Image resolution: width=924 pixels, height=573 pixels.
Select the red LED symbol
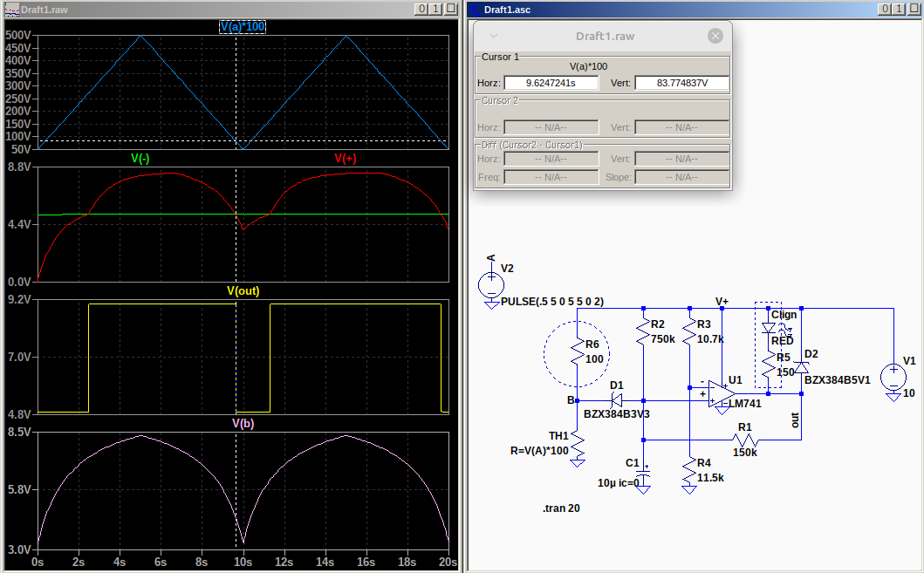click(769, 329)
